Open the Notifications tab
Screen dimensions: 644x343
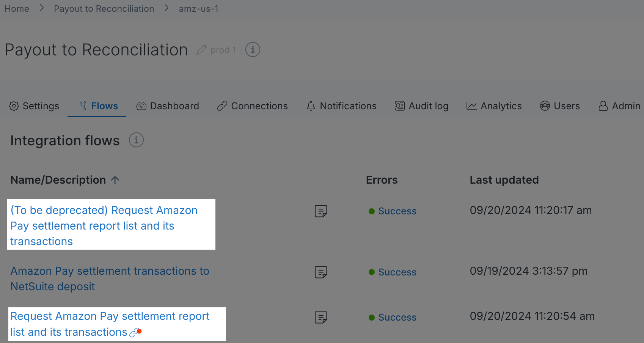tap(342, 106)
